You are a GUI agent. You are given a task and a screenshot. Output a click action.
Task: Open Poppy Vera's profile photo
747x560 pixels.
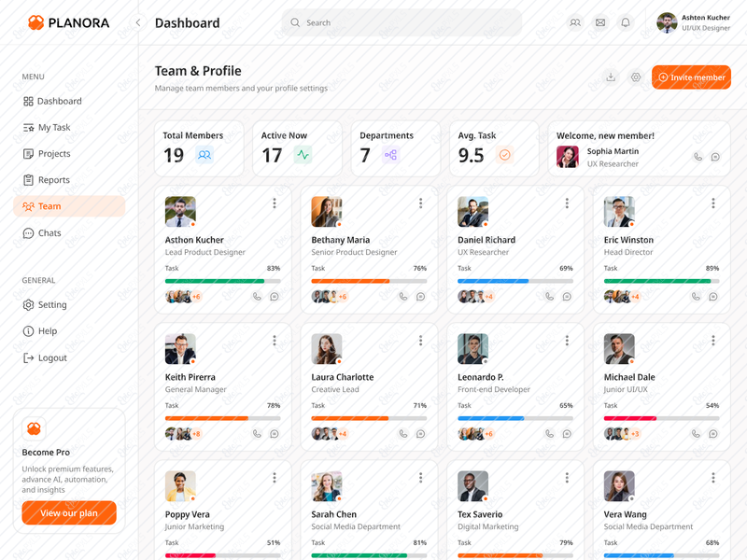[x=180, y=486]
